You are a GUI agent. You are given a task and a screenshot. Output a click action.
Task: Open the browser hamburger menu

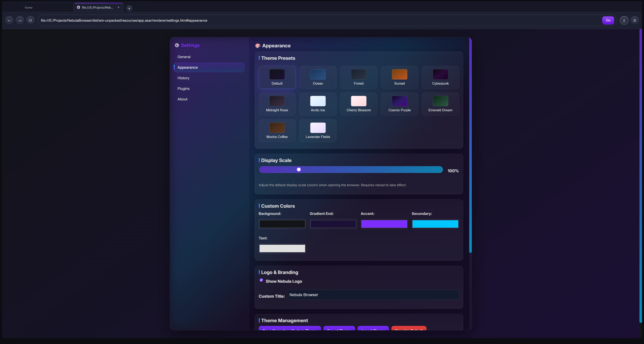click(x=635, y=20)
